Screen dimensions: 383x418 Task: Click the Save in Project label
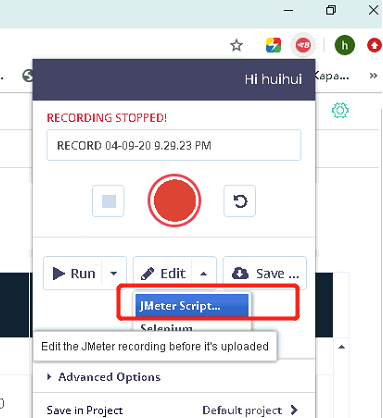pos(85,410)
